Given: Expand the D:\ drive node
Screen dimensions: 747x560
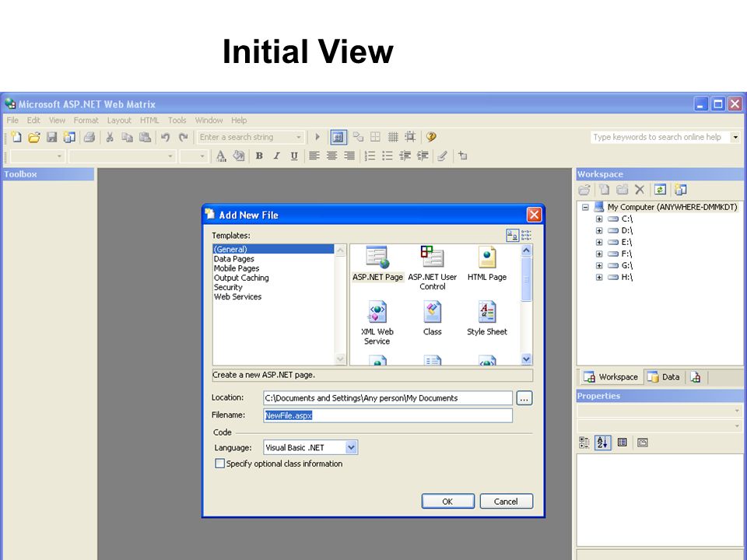Looking at the screenshot, I should (599, 230).
